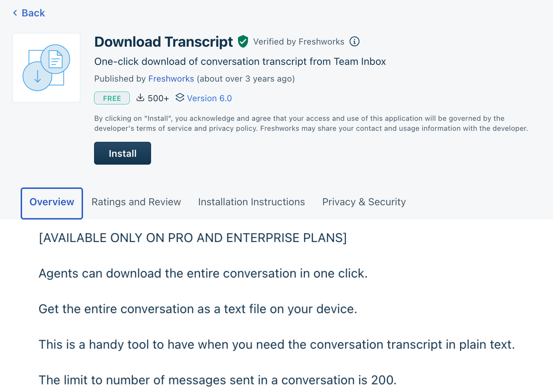The height and width of the screenshot is (392, 553).
Task: Click the document icon inside the app logo
Action: click(55, 59)
